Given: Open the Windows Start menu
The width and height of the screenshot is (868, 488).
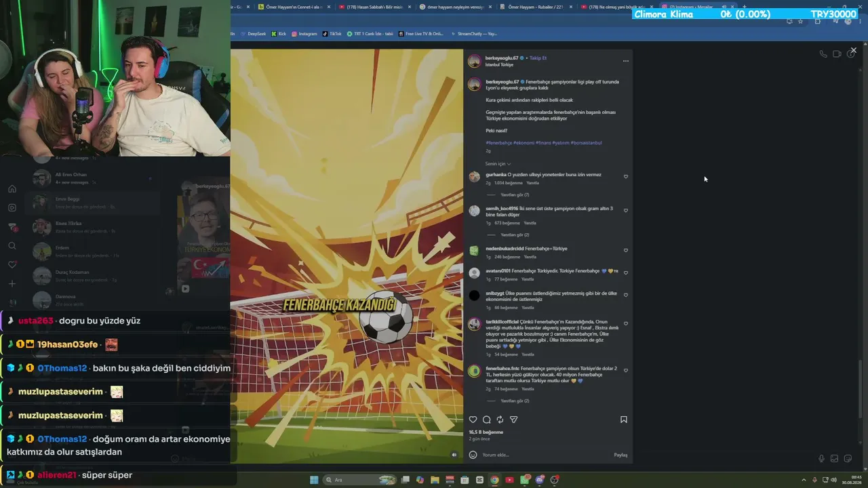Looking at the screenshot, I should (314, 480).
